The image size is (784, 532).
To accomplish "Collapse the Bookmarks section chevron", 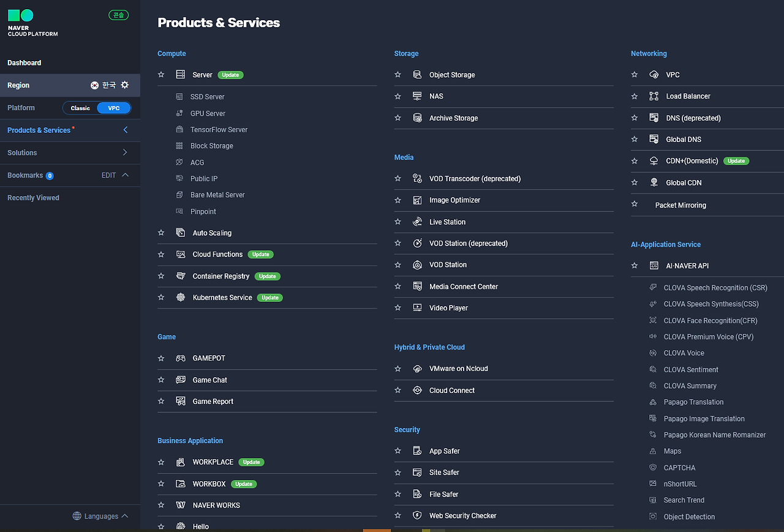I will 126,175.
